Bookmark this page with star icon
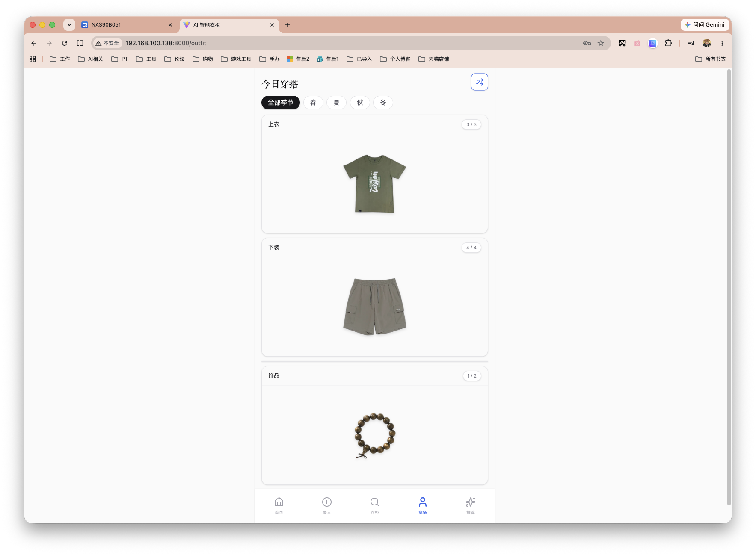756x555 pixels. (x=601, y=43)
